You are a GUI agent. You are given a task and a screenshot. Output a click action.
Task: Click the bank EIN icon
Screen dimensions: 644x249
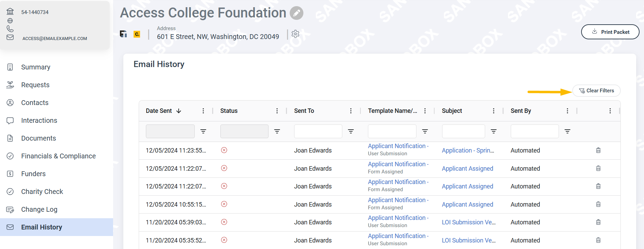(10, 11)
